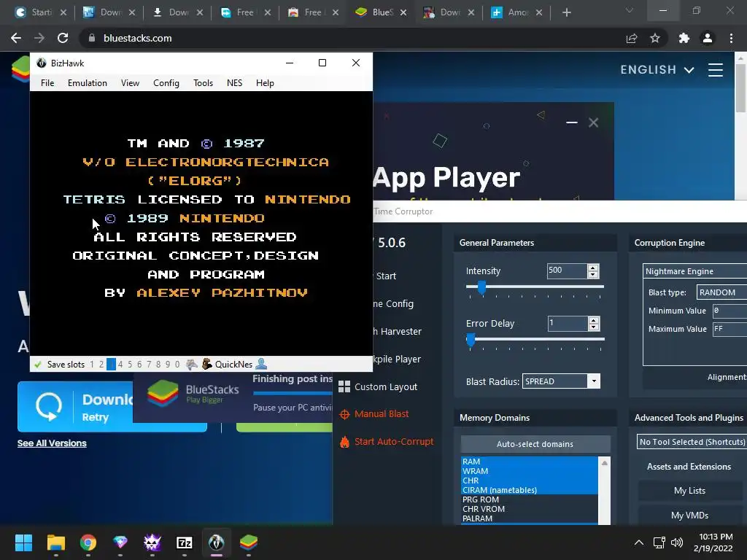Viewport: 747px width, 560px height.
Task: Click the Maximum Value FF field
Action: tap(729, 329)
